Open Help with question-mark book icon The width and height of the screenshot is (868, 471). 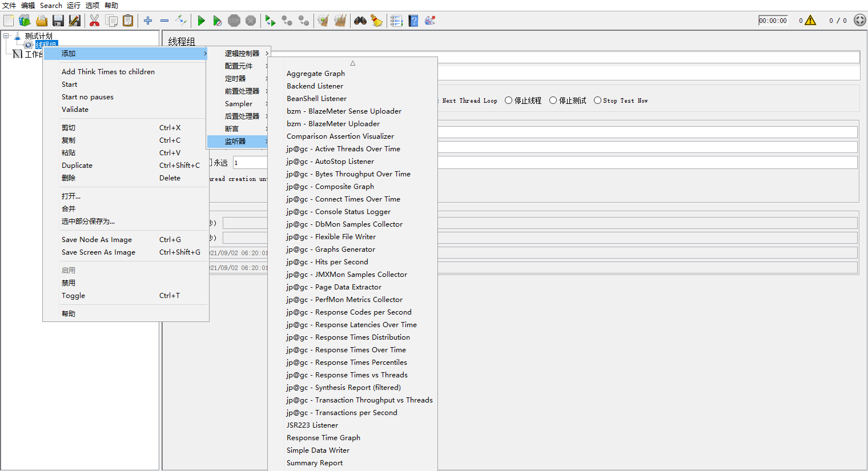click(x=413, y=21)
